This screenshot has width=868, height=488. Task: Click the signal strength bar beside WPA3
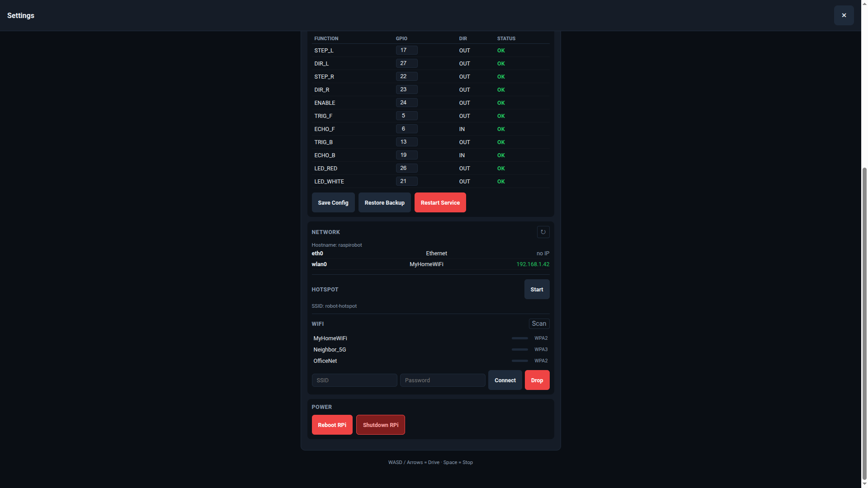[x=519, y=349]
